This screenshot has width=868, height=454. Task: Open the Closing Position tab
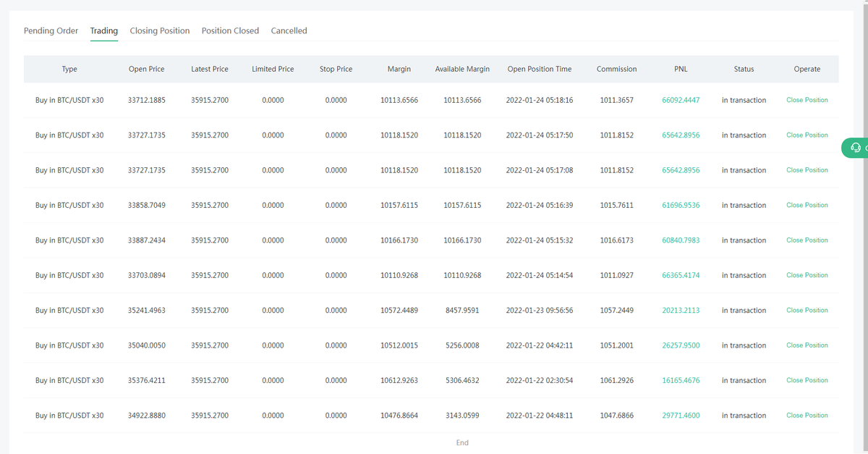160,30
